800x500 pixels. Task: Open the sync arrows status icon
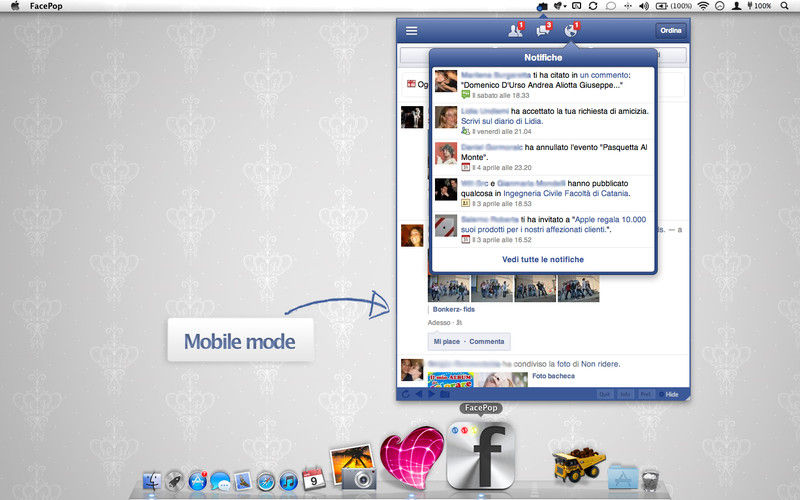click(593, 6)
